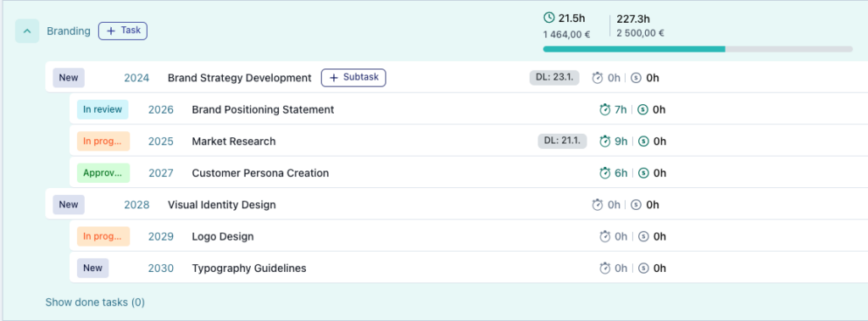868x321 pixels.
Task: Click stopwatch icon on Typography Guidelines row
Action: tap(605, 268)
